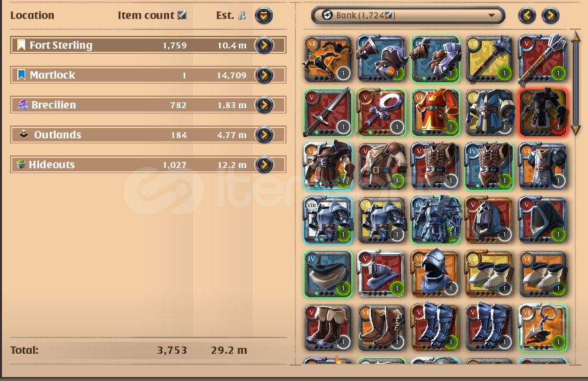Open the Martlock location arrow
The width and height of the screenshot is (588, 381).
pyautogui.click(x=264, y=75)
